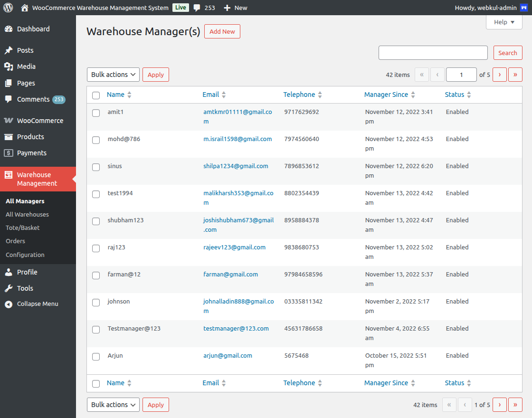
Task: Sort by Email using header arrows
Action: pos(224,95)
